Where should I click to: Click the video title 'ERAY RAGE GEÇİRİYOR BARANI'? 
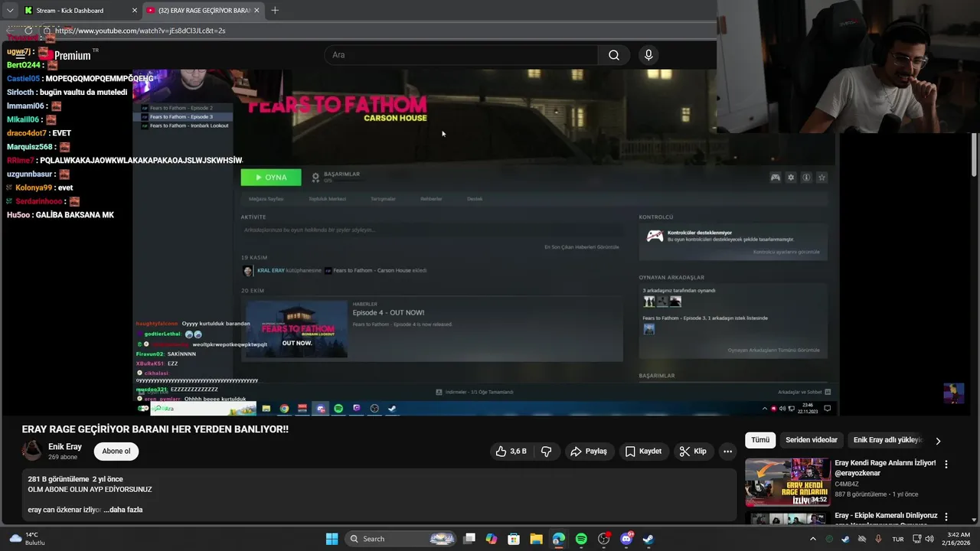155,429
